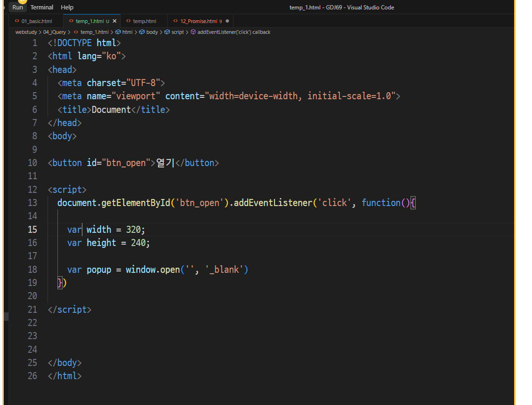Open the script breadcrumb symbol
This screenshot has width=532, height=405.
click(x=177, y=32)
